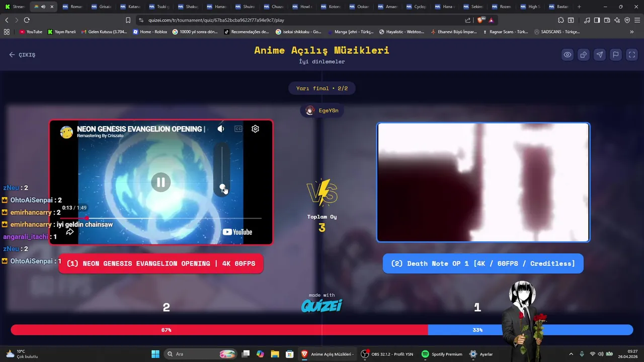Switch to the Roman tab
Screen dimensions: 644x362
coord(73,7)
